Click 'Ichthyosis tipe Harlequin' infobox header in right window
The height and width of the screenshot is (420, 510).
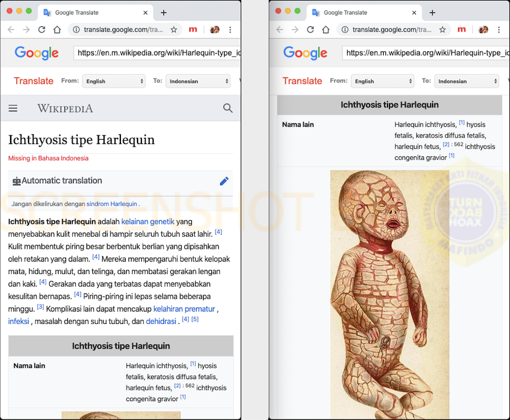click(390, 105)
